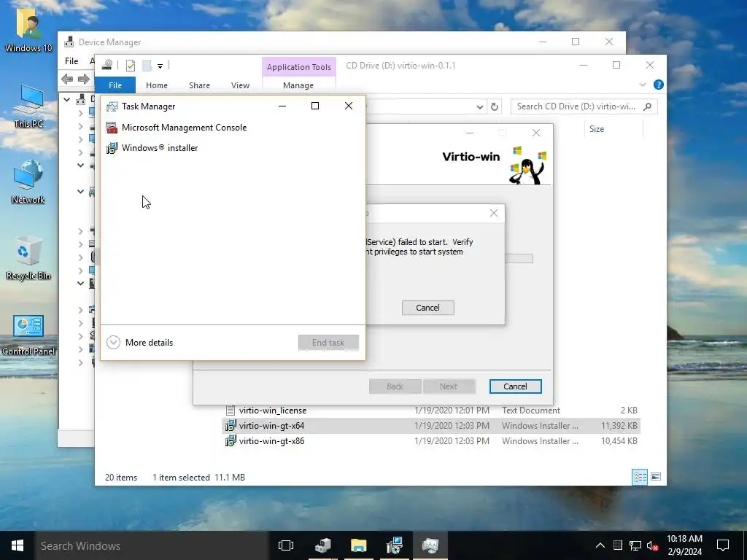The image size is (747, 560).
Task: Open Network desktop icon
Action: pyautogui.click(x=28, y=182)
